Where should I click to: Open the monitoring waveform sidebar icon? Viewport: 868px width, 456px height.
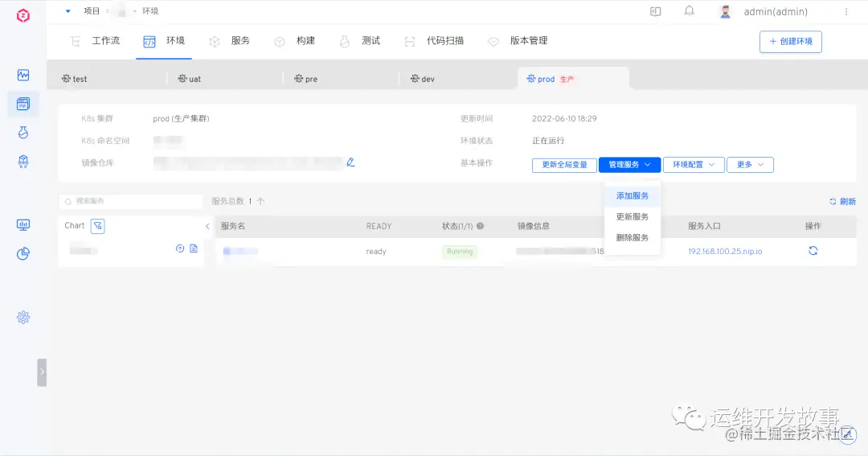[23, 75]
